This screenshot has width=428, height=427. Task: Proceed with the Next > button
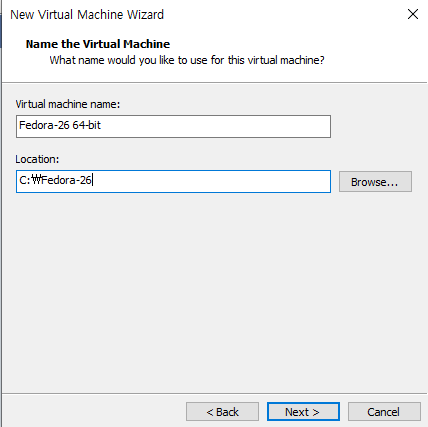coord(303,412)
